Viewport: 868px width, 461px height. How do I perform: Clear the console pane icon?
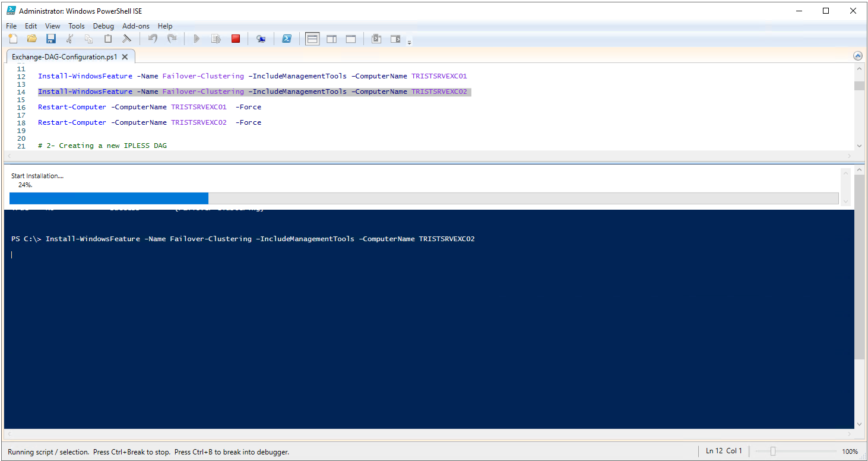click(x=126, y=39)
